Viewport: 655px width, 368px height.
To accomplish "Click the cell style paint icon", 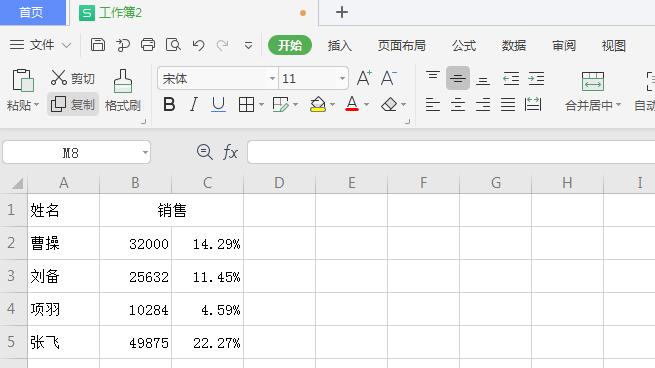I will click(280, 104).
